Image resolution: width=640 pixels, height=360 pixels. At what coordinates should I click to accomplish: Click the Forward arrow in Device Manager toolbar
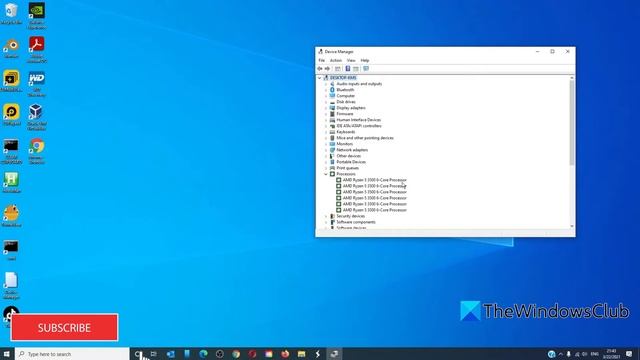tap(327, 69)
